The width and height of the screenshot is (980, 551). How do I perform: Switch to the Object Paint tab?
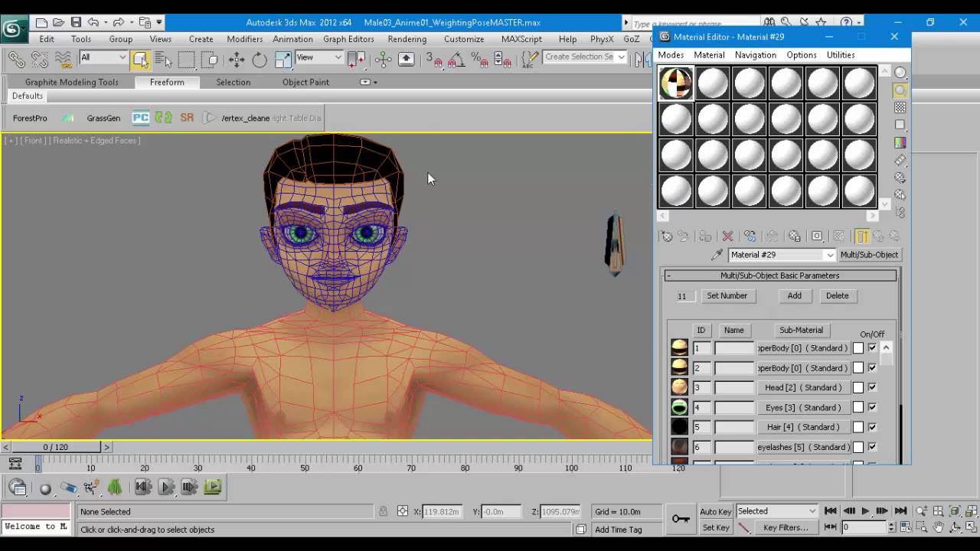305,82
